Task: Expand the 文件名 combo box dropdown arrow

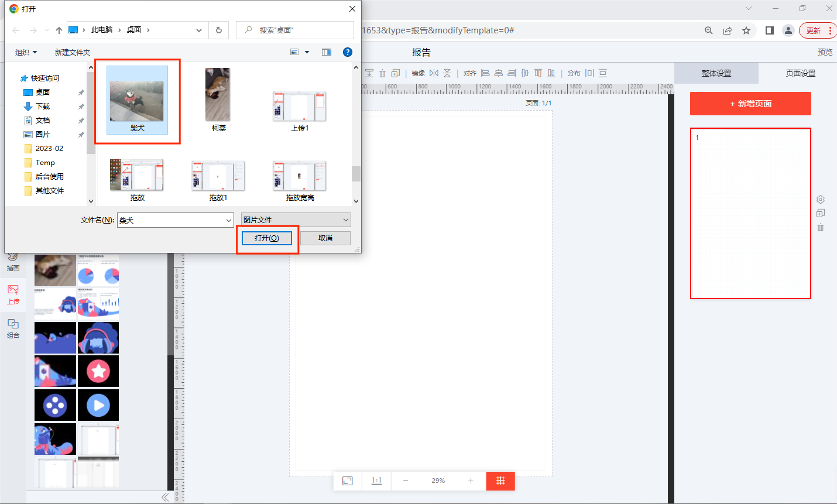Action: (x=229, y=220)
